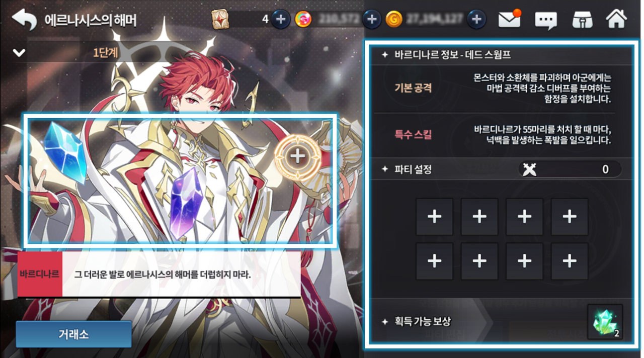Open the chat speech bubble icon

pyautogui.click(x=546, y=20)
